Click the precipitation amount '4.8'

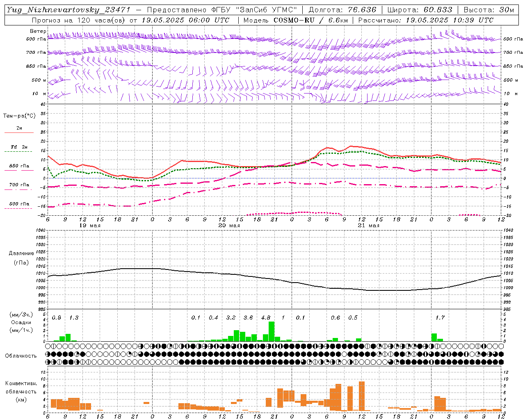click(266, 318)
